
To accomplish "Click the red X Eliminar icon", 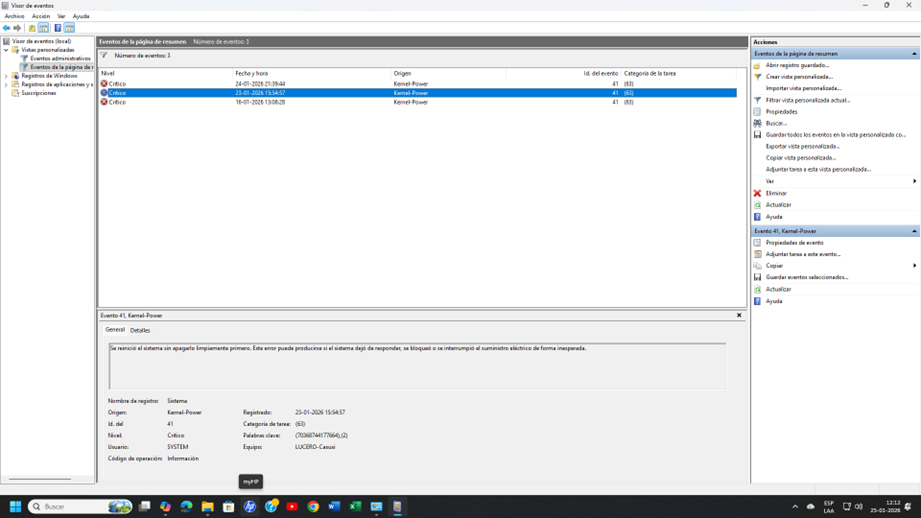I will 758,193.
